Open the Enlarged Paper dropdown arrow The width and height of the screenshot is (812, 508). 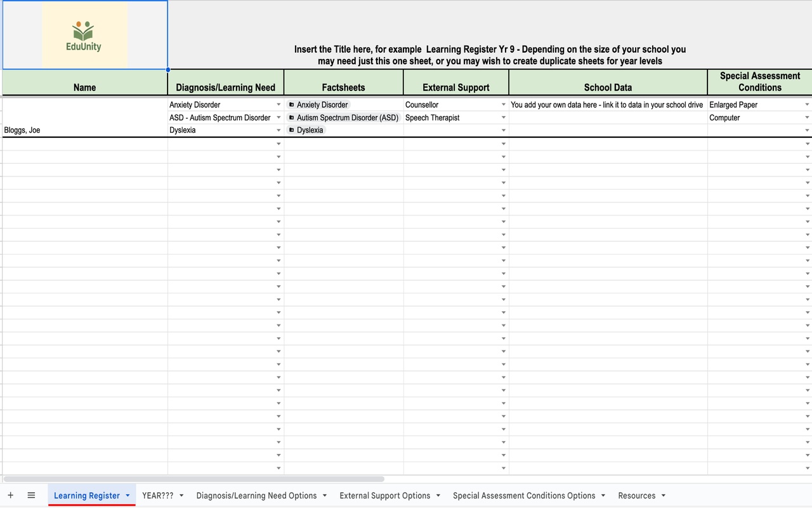807,105
